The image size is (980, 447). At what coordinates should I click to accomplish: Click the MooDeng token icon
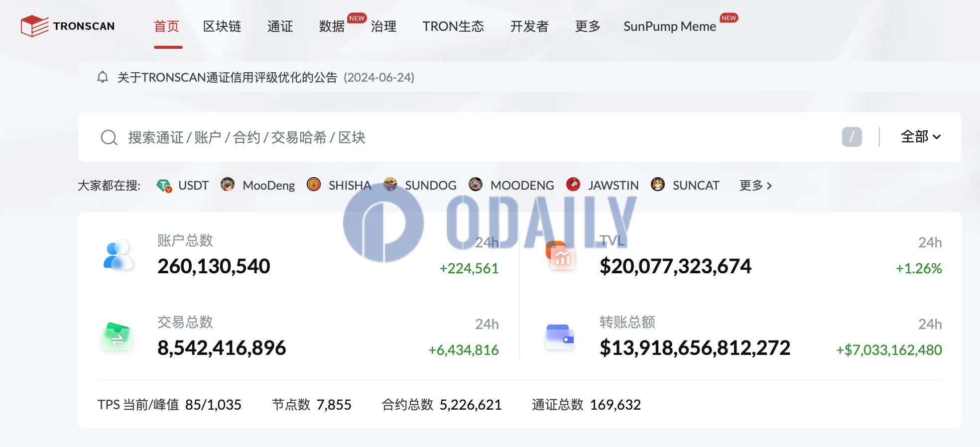[x=228, y=185]
